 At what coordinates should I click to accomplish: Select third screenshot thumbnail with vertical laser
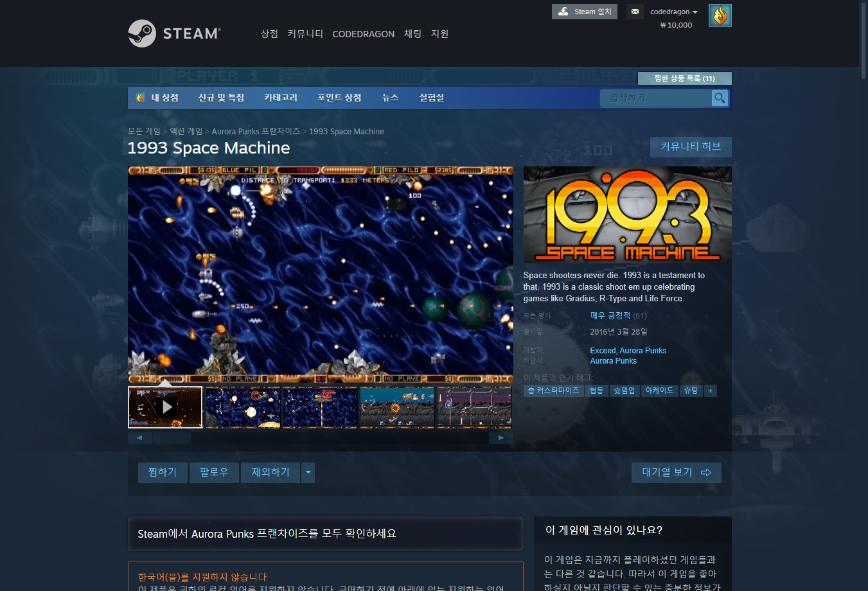click(x=320, y=407)
